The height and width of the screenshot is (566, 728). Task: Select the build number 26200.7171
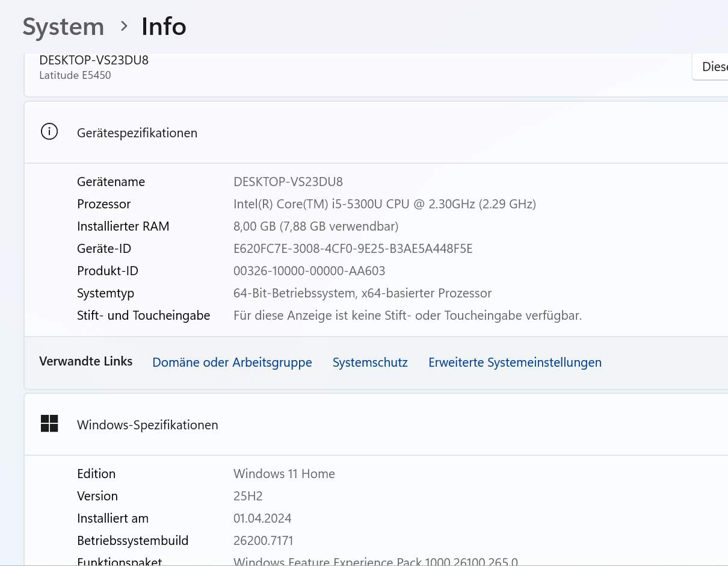click(x=264, y=541)
